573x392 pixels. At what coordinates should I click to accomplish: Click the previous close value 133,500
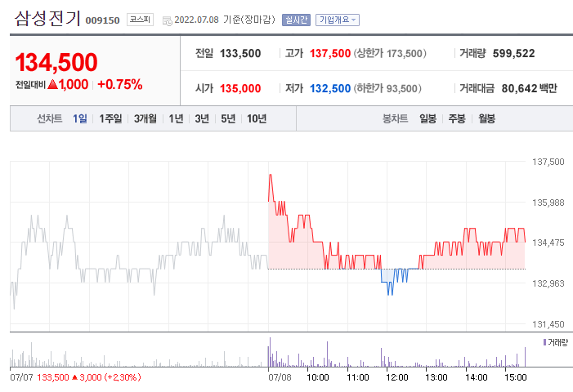coord(240,53)
